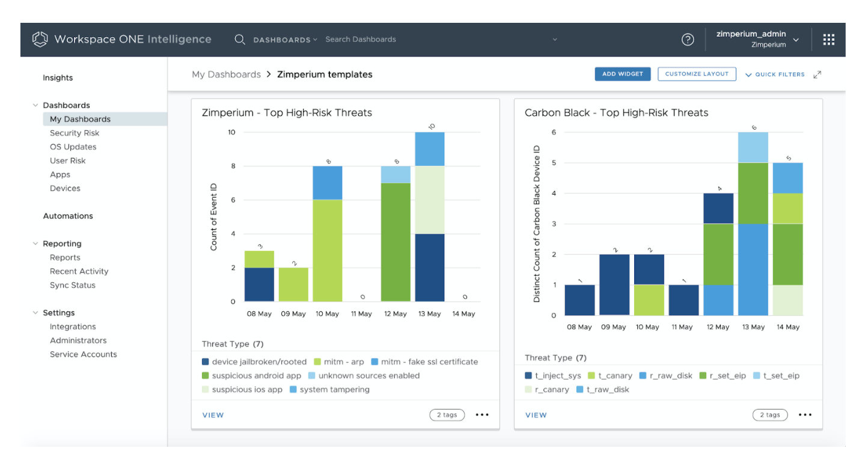The width and height of the screenshot is (868, 460).
Task: Click Customize Layout button
Action: [x=697, y=74]
